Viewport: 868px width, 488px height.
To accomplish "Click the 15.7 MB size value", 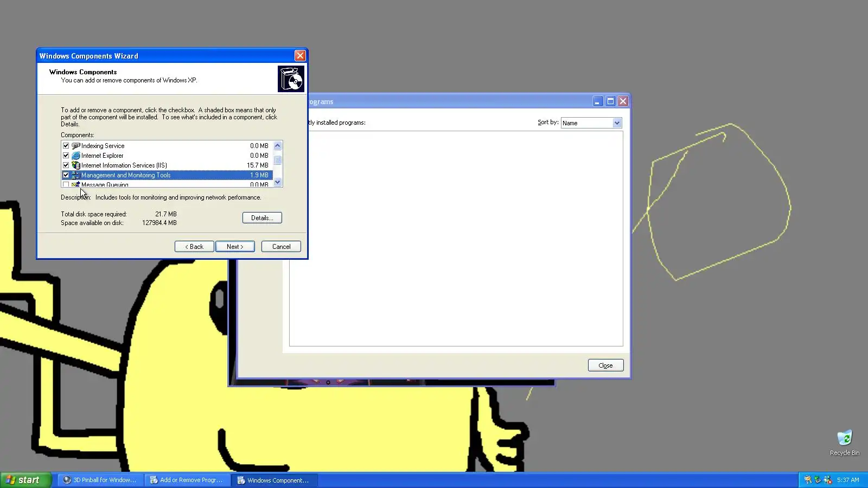I will [258, 165].
